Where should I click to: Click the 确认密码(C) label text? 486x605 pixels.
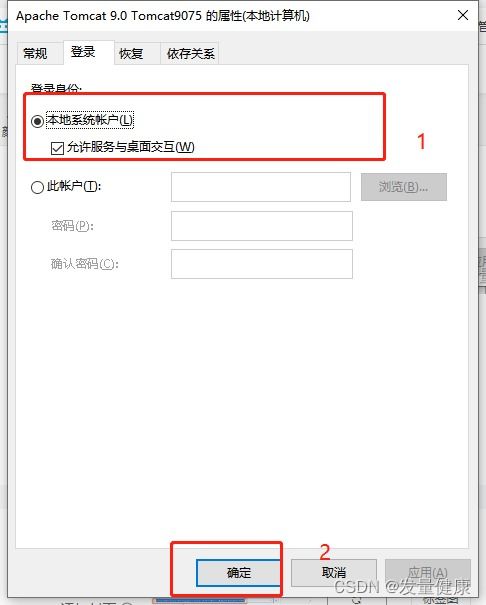(85, 264)
